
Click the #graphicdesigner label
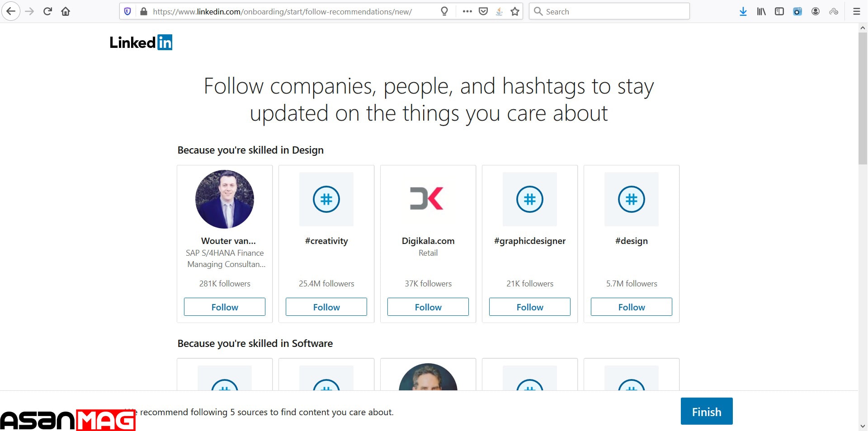[530, 241]
